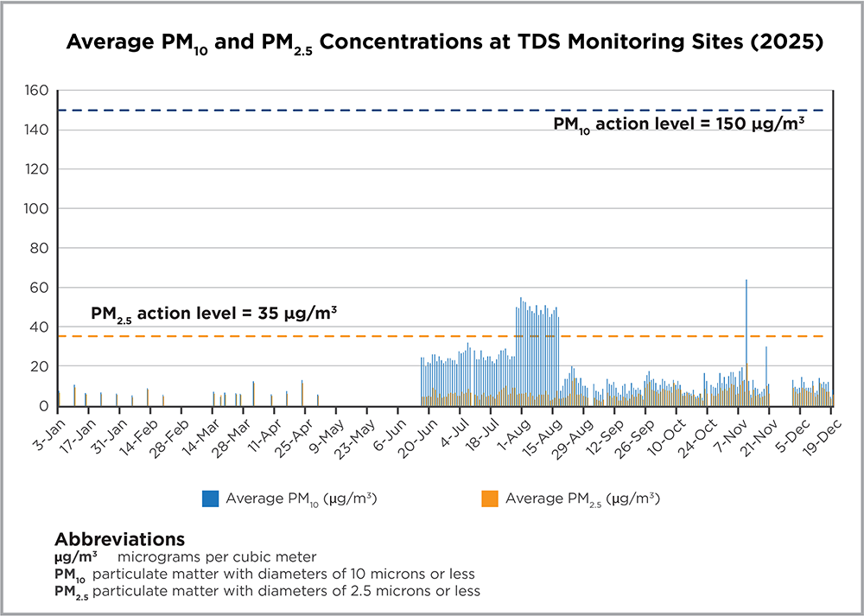Viewport: 864px width, 616px height.
Task: Click the 2.5 microns or less definition
Action: [286, 591]
